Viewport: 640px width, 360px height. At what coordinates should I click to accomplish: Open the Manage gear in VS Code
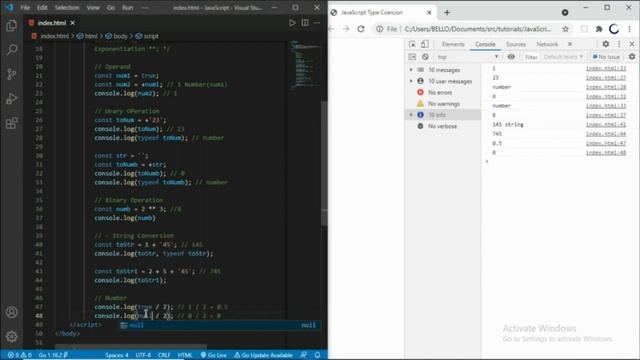pyautogui.click(x=11, y=336)
